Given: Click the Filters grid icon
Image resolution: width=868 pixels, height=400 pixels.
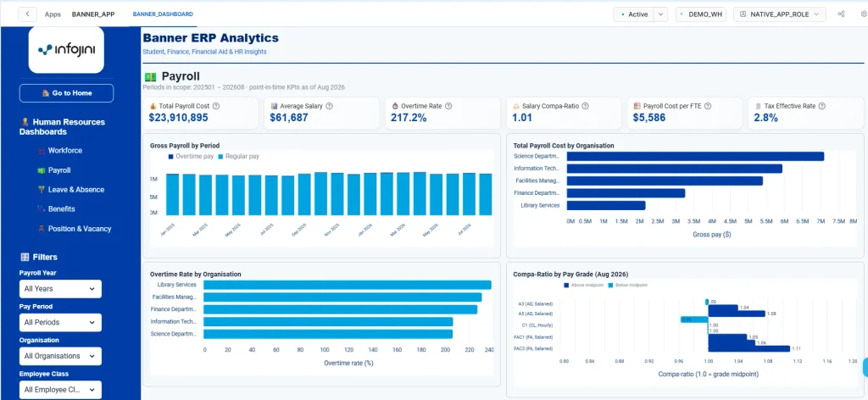Looking at the screenshot, I should [25, 258].
